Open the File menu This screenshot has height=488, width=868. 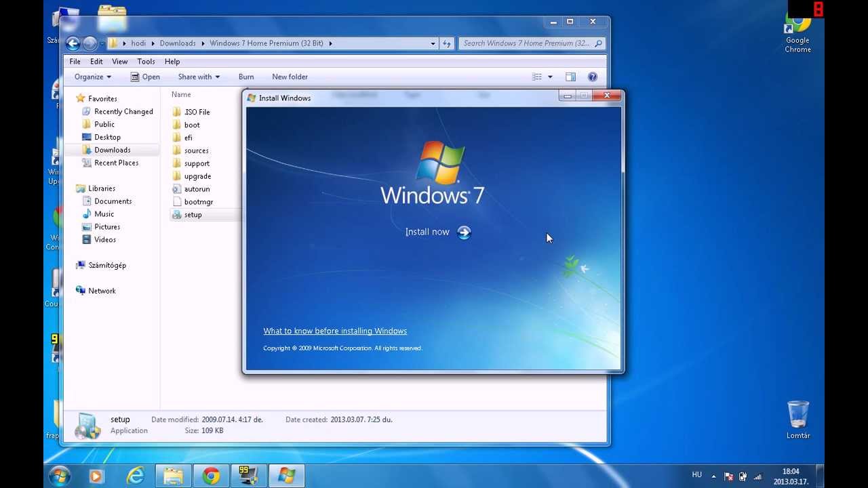75,62
